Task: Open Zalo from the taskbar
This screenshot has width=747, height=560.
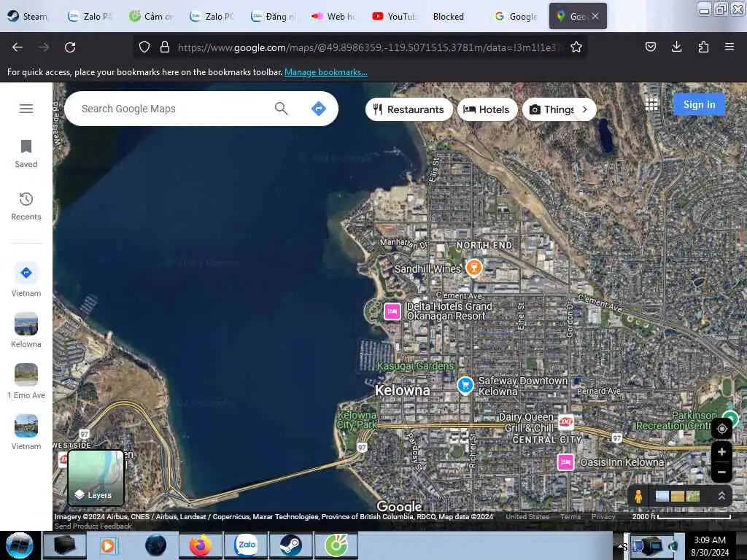Action: [x=247, y=545]
